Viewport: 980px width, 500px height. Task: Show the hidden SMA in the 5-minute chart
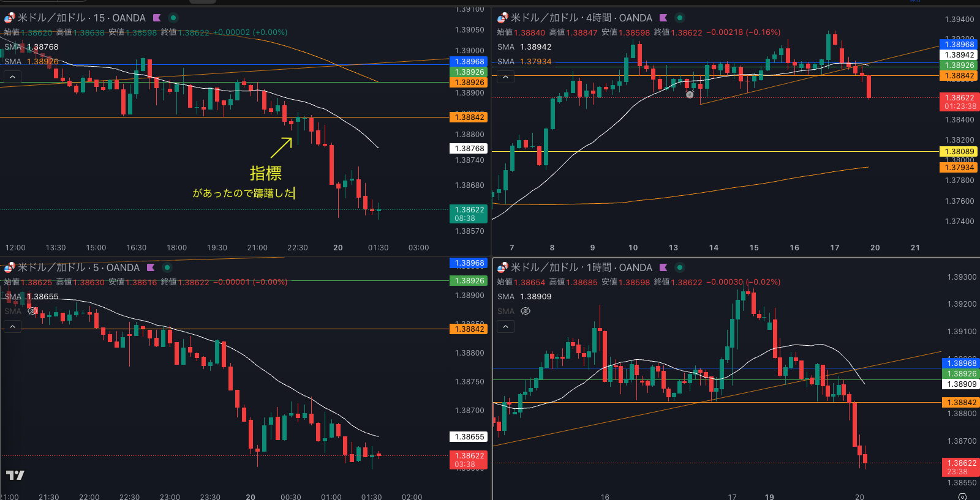coord(33,311)
